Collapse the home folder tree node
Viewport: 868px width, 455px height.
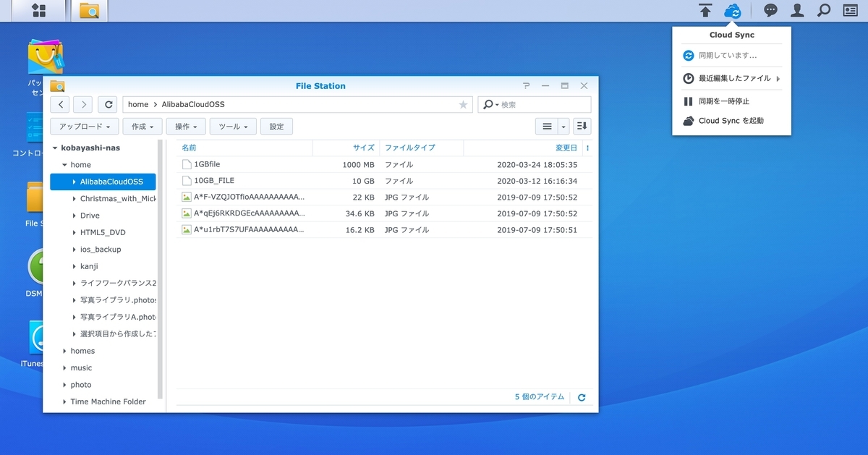point(65,165)
